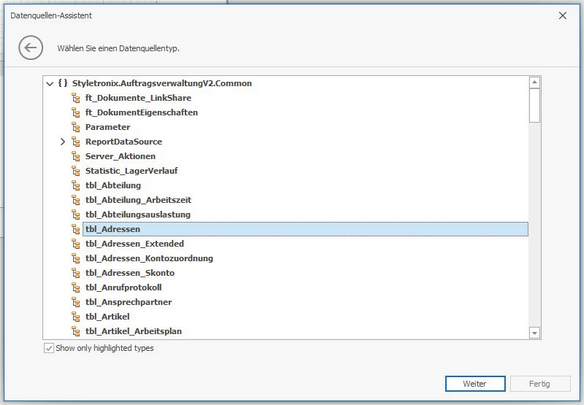The height and width of the screenshot is (405, 584).
Task: Click the Styletronix.AuftragsverwaltungV2.Common namespace label
Action: [x=162, y=83]
